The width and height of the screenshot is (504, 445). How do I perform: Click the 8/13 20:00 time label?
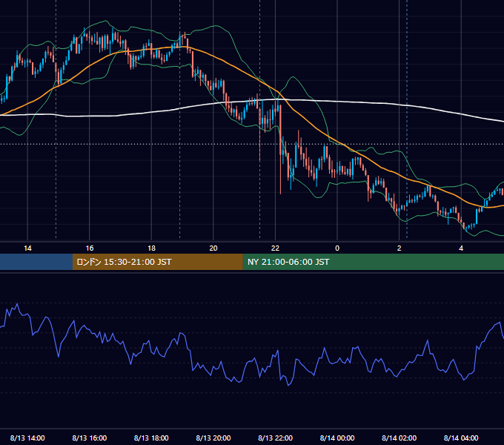[x=213, y=438]
